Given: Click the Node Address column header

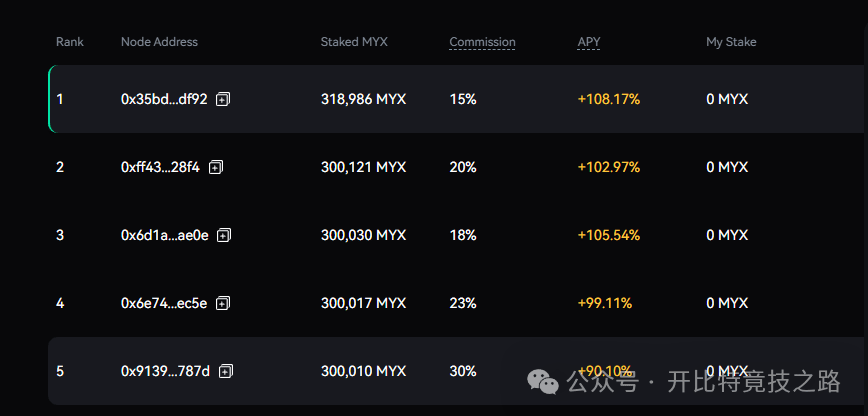Looking at the screenshot, I should coord(159,42).
